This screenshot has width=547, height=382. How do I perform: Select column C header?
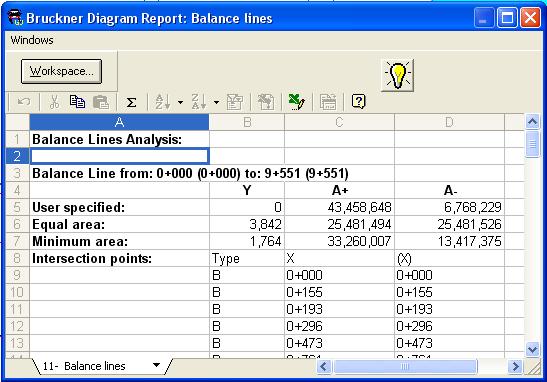(339, 122)
